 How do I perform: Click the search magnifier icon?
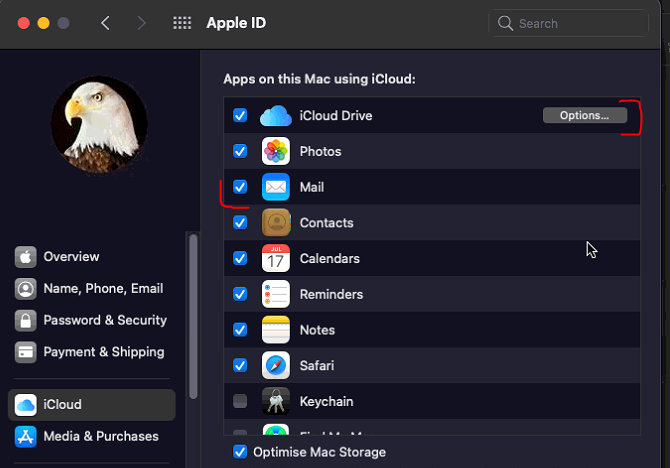point(505,23)
